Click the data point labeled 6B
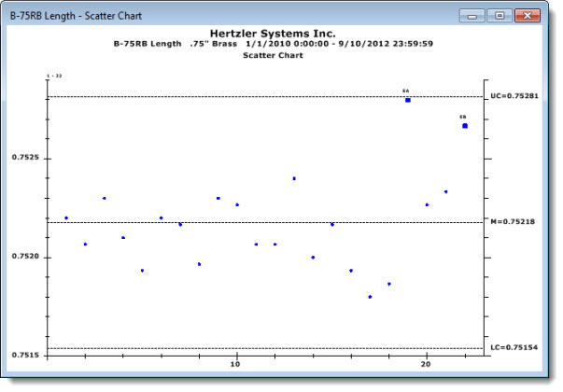Image resolution: width=563 pixels, height=392 pixels. (x=465, y=125)
